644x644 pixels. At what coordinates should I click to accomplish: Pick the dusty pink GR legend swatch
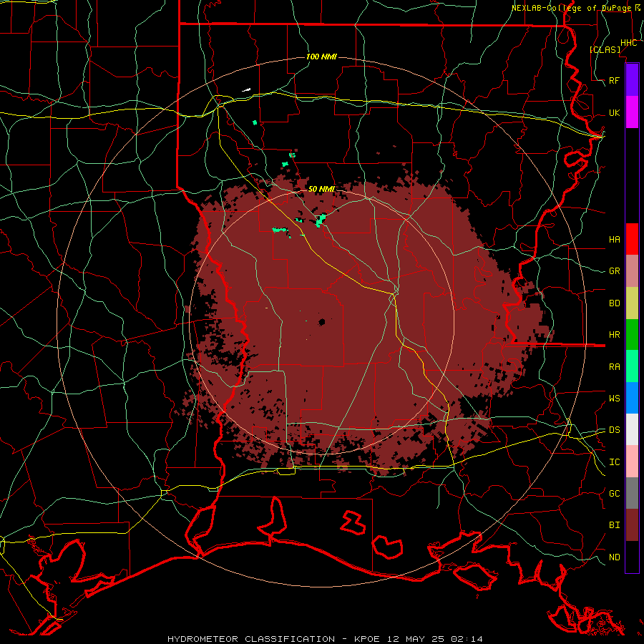(x=632, y=271)
